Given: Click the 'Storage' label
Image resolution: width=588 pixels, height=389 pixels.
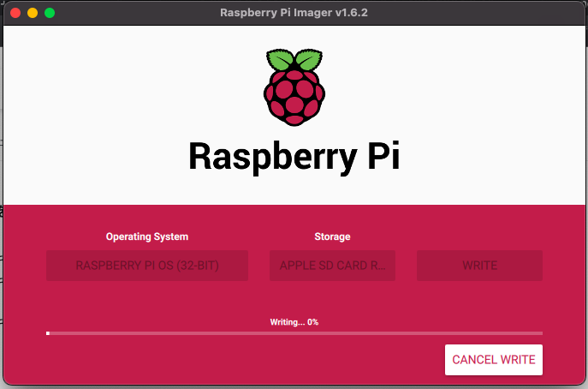Looking at the screenshot, I should click(x=332, y=236).
